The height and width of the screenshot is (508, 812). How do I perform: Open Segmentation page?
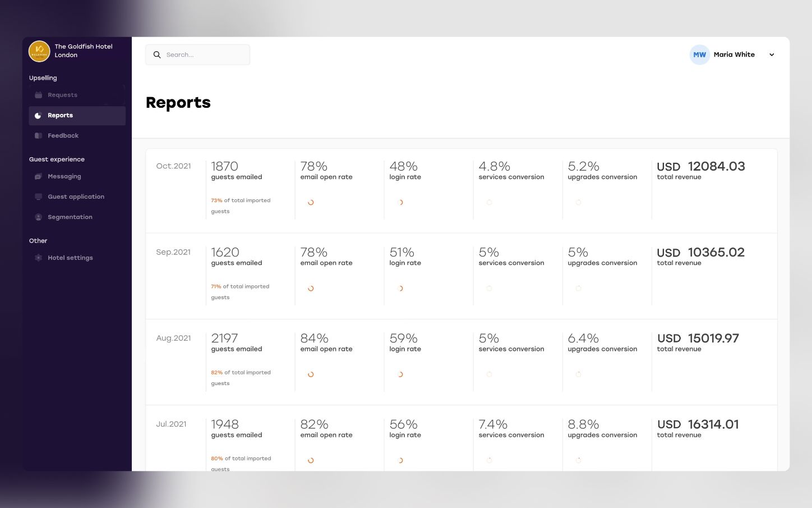pyautogui.click(x=77, y=217)
